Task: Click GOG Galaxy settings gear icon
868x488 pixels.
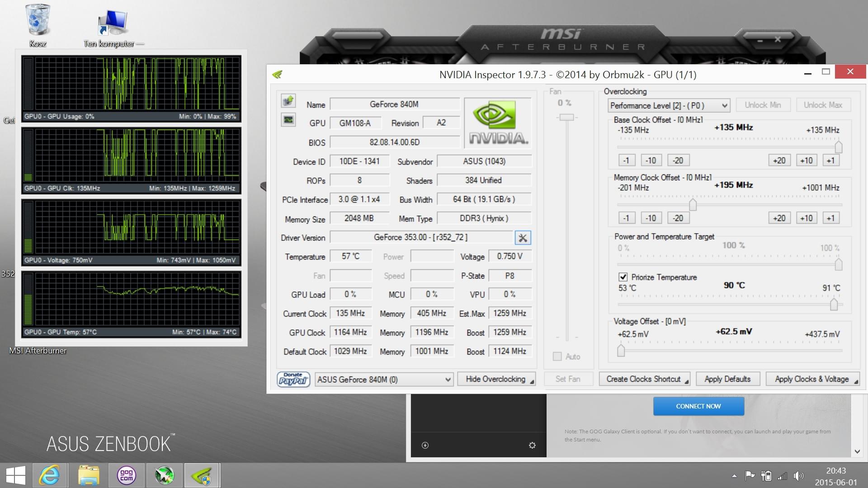Action: (532, 446)
